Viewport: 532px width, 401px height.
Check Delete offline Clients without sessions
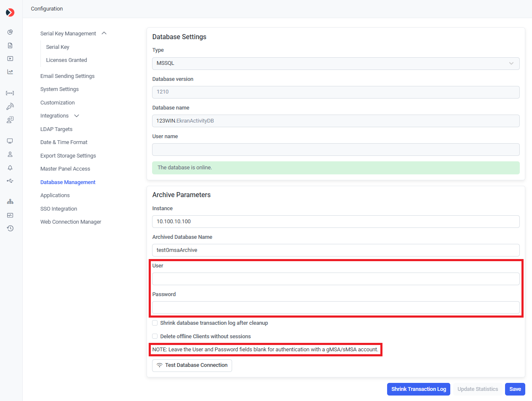click(155, 337)
